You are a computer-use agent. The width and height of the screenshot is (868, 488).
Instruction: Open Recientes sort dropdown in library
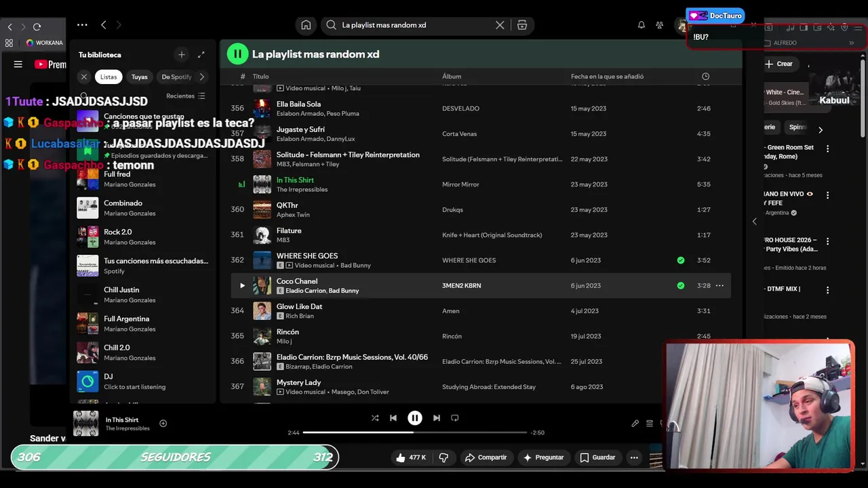coord(186,96)
